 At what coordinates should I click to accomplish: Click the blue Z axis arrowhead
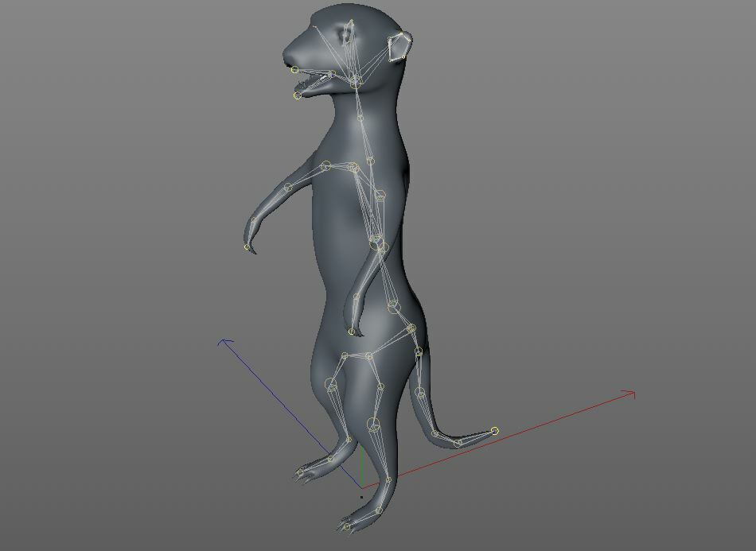coord(224,342)
